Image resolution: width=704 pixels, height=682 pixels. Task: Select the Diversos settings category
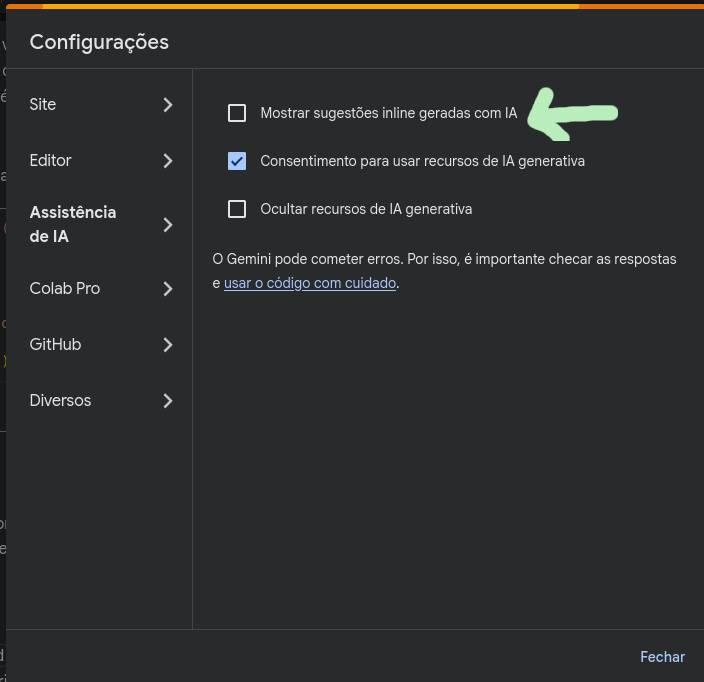click(60, 401)
